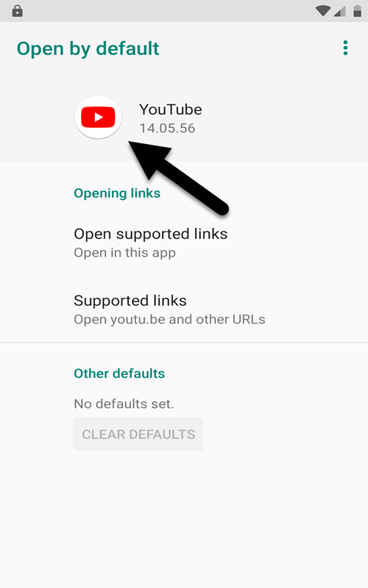Viewport: 368px width, 588px height.
Task: View 'Open youtu.be and other URLs' summary
Action: coord(169,320)
